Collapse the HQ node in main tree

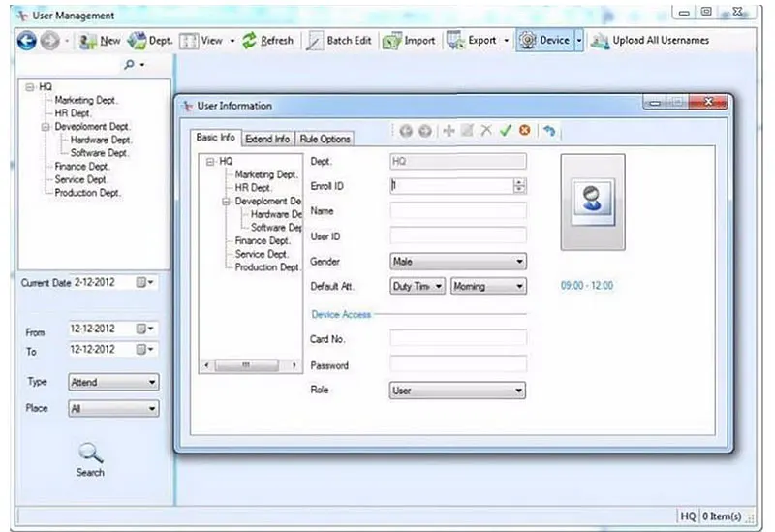point(30,87)
